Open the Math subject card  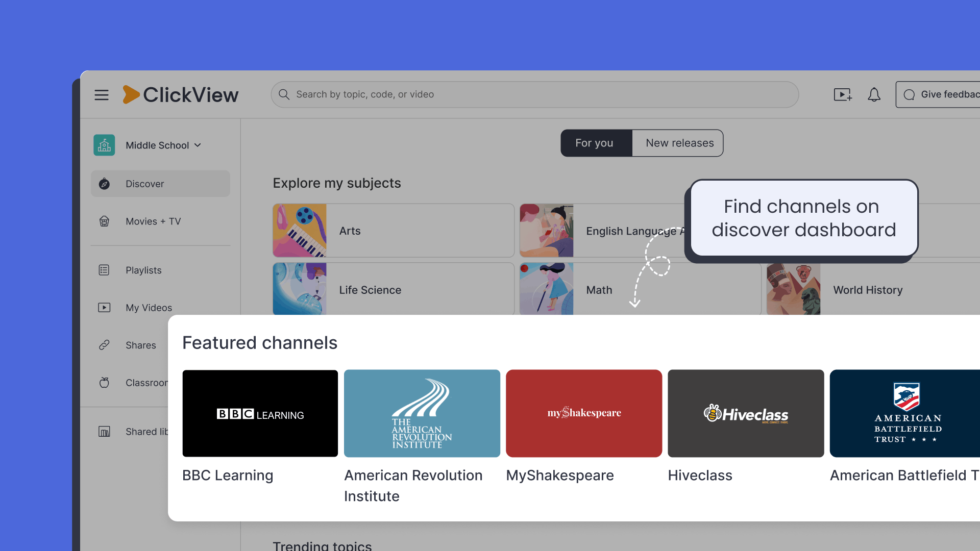tap(640, 289)
